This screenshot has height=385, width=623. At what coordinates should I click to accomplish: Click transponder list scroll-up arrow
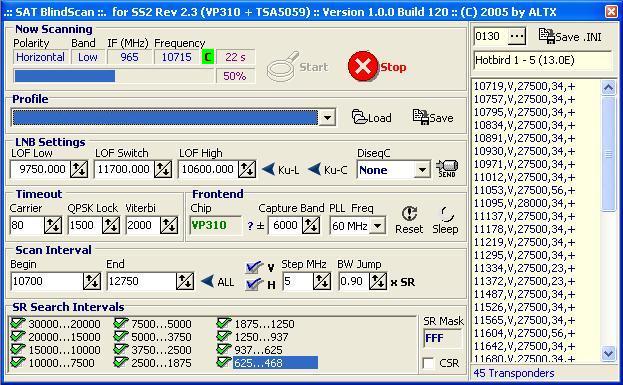coord(608,87)
